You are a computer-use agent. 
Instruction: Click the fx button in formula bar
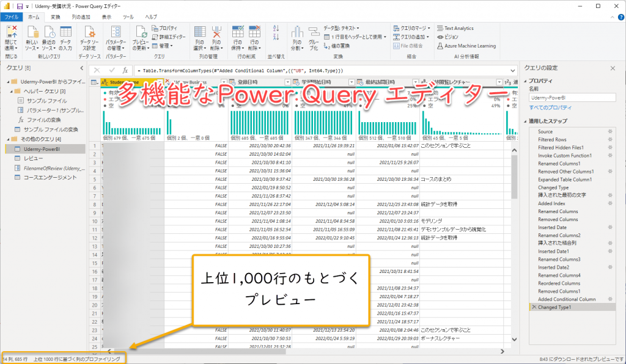click(x=125, y=70)
